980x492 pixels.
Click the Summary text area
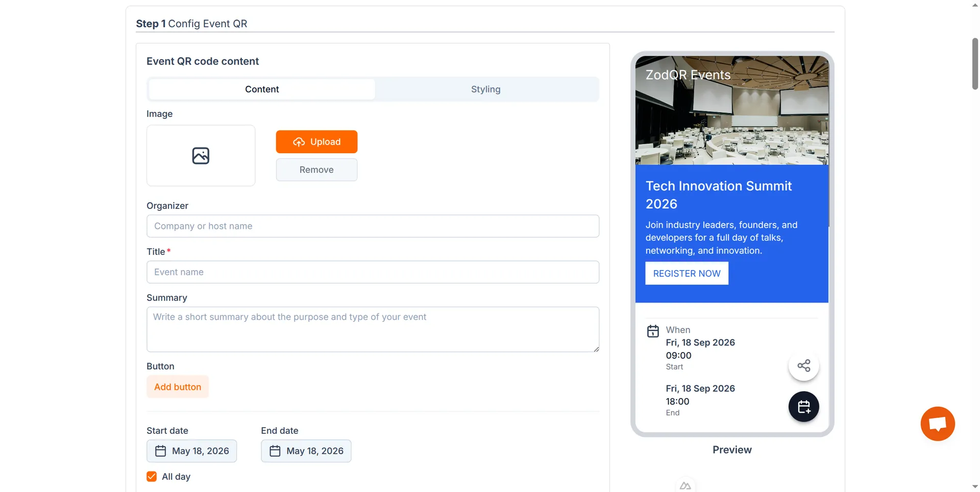pos(373,329)
